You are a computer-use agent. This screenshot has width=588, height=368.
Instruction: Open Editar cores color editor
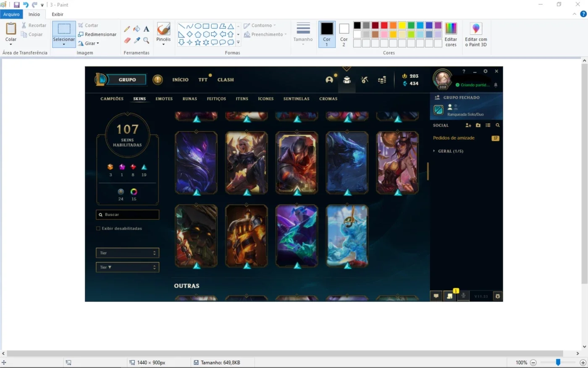click(451, 34)
